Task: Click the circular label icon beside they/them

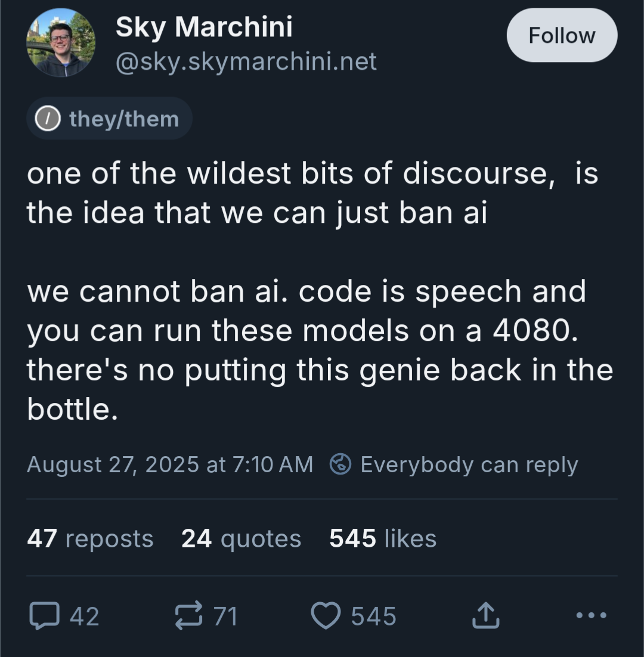Action: (47, 119)
